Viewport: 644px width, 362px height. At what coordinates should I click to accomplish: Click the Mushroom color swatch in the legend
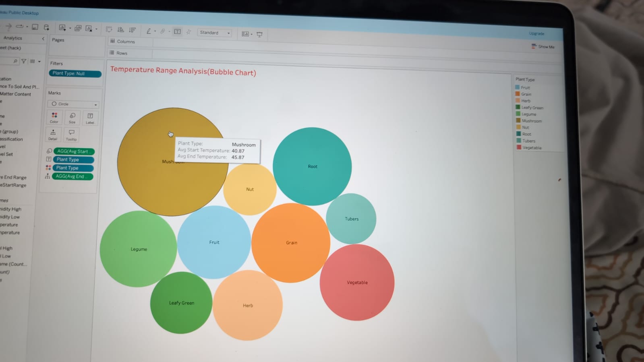click(x=518, y=120)
